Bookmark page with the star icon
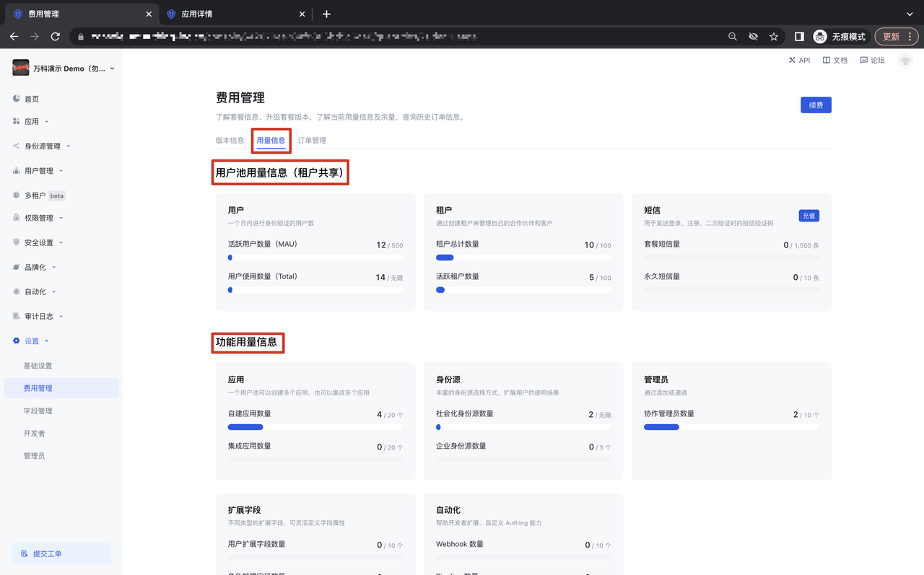924x575 pixels. 774,36
